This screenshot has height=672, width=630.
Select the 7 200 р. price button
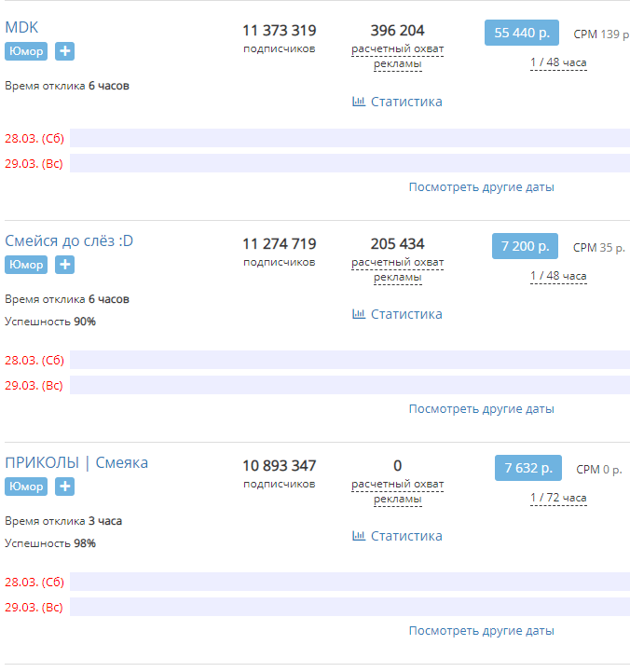click(x=525, y=246)
